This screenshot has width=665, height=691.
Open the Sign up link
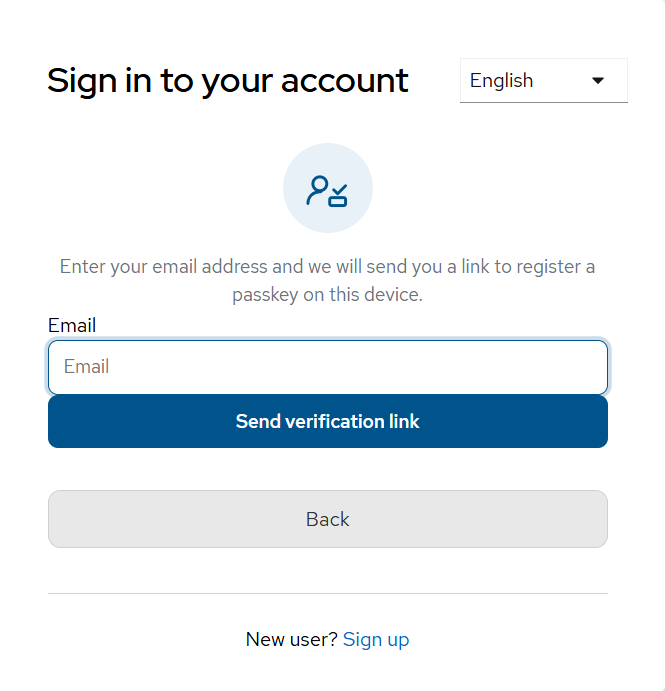coord(376,640)
